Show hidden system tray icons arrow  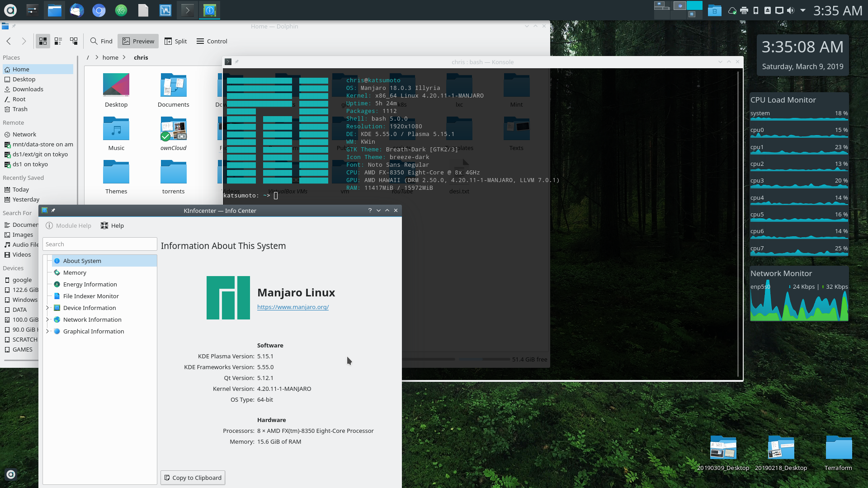803,10
